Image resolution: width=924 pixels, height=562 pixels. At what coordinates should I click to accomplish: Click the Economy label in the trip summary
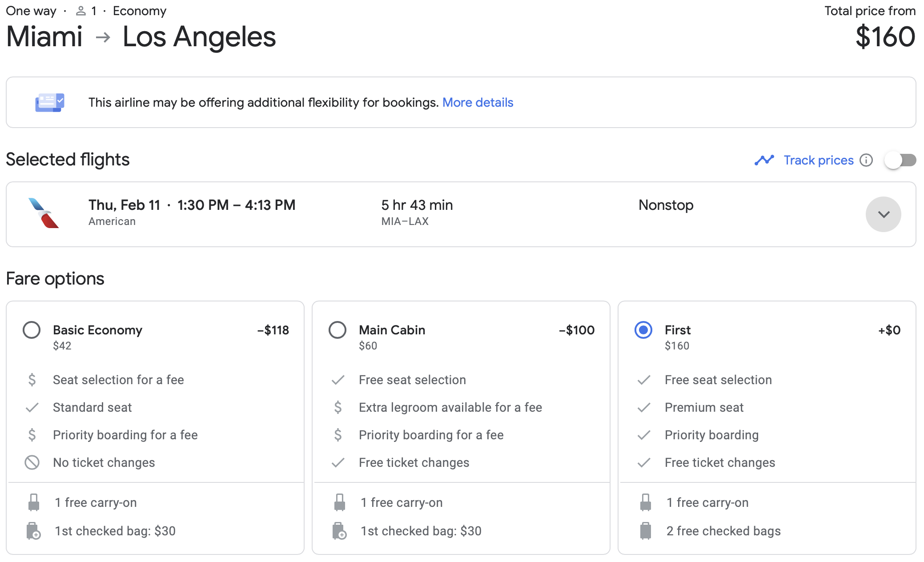click(x=139, y=11)
